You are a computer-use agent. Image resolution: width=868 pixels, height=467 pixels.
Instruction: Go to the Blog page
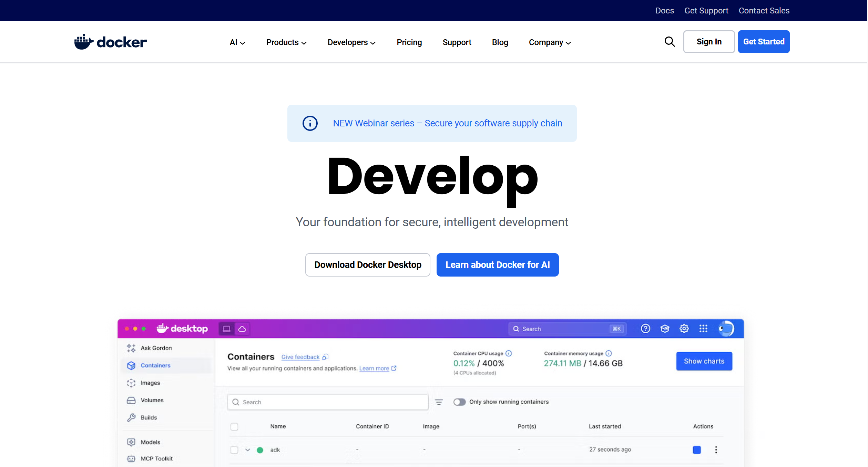click(500, 42)
